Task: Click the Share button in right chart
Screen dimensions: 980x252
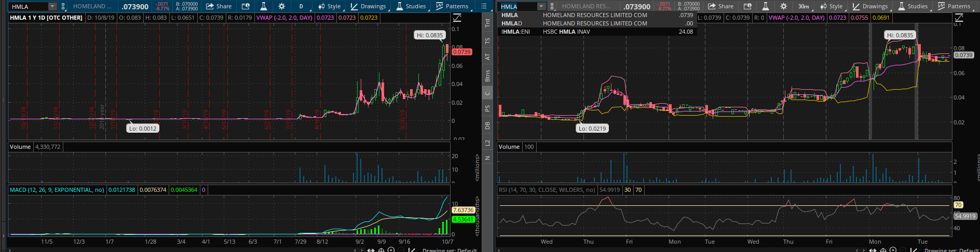Action: click(720, 6)
